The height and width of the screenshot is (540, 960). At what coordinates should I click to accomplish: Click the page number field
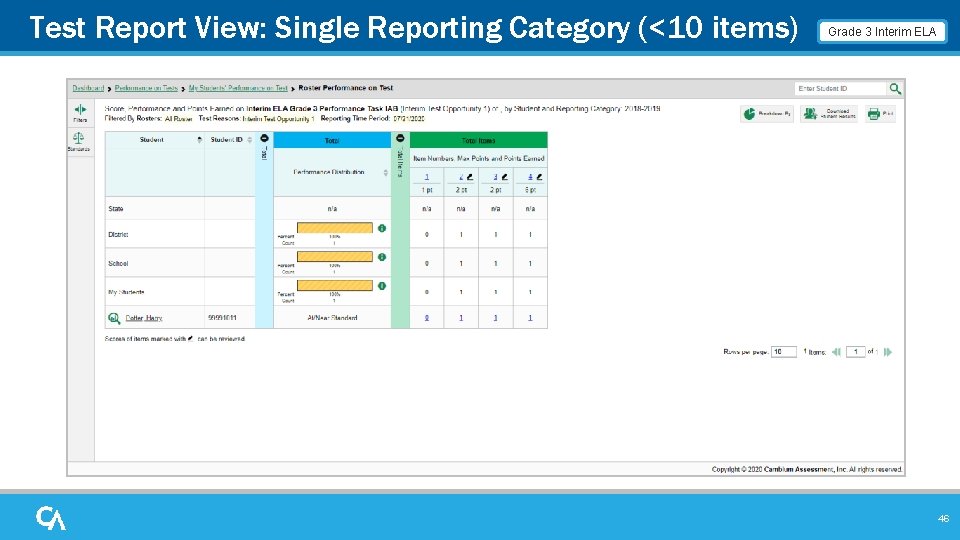click(855, 352)
